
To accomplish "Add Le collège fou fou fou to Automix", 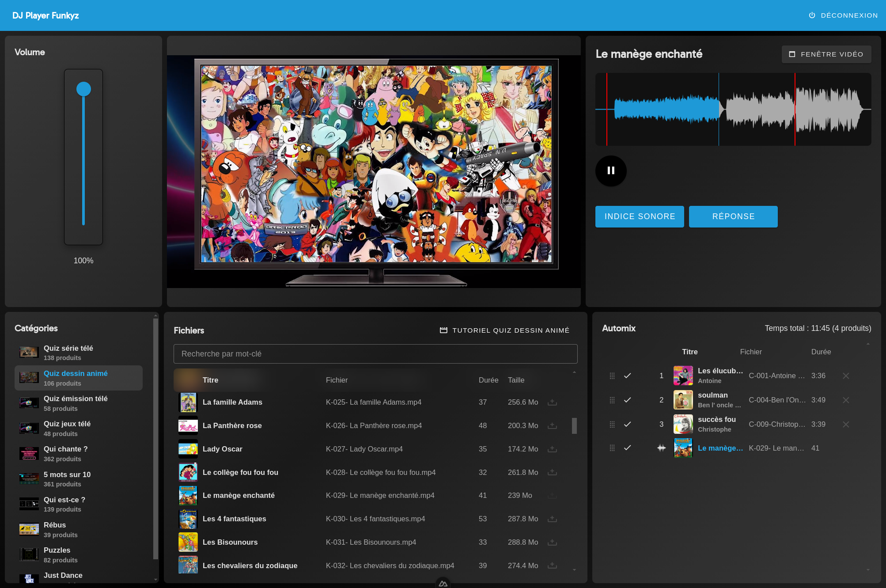I will 552,472.
